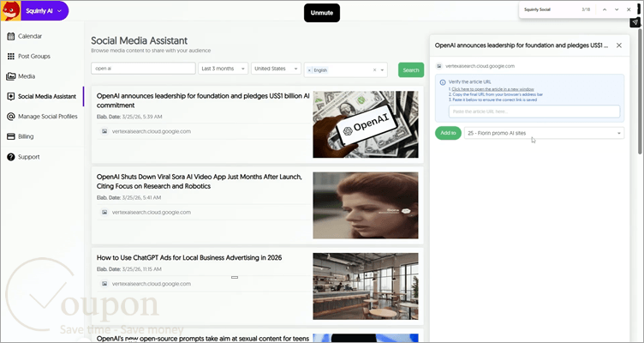Click the Billing card icon
The width and height of the screenshot is (644, 343).
pyautogui.click(x=11, y=136)
